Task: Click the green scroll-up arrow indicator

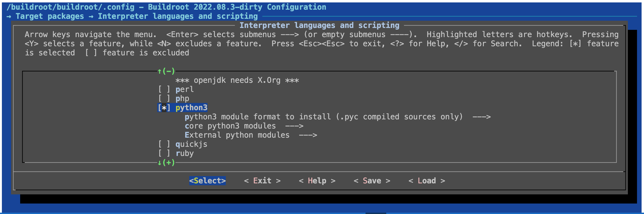Action: pos(159,71)
